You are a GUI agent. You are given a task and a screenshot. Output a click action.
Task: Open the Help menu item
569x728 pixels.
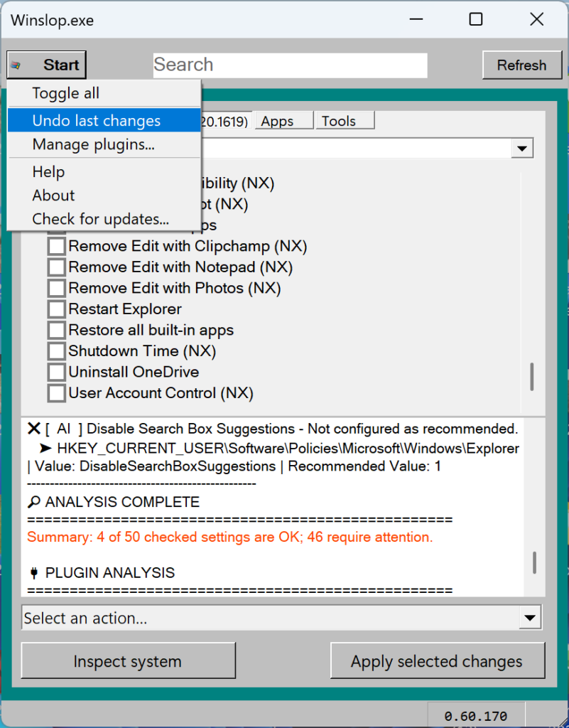(x=48, y=172)
